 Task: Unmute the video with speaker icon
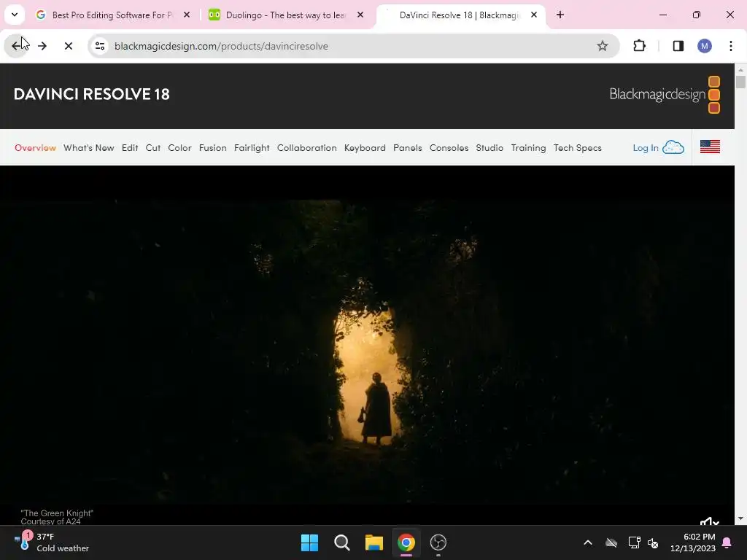tap(709, 521)
